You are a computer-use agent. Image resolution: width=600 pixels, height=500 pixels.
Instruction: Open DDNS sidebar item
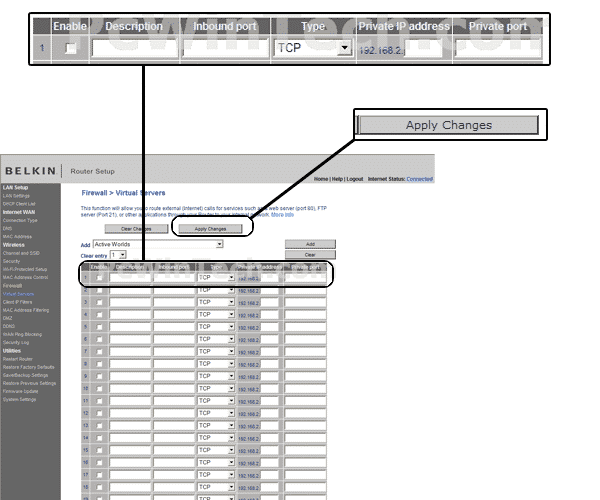click(9, 326)
